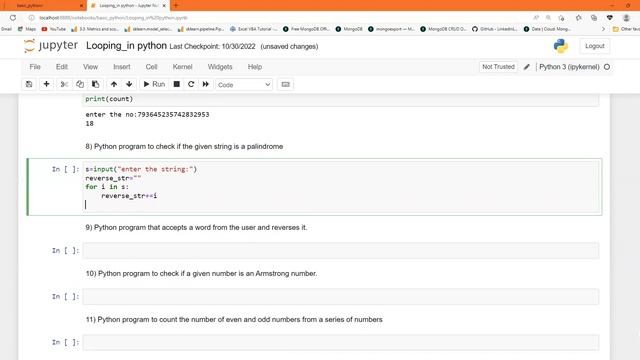Select empty code cell under exercise 11

341,342
